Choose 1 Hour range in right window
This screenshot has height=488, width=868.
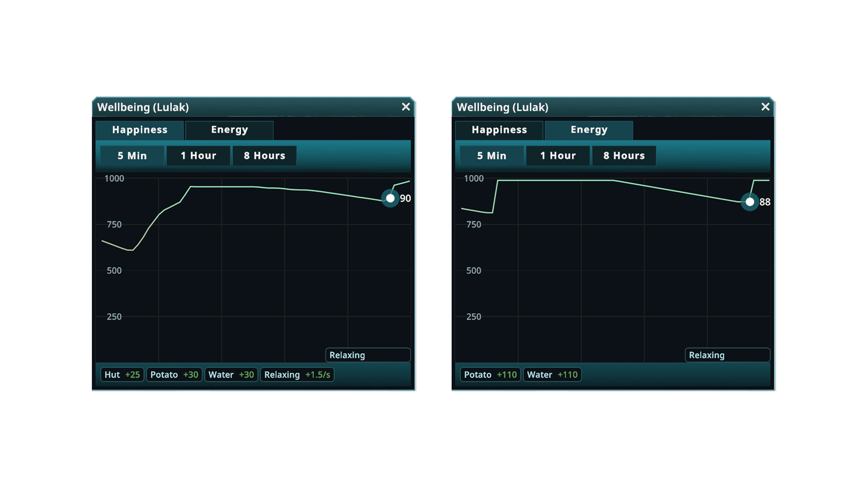[558, 156]
